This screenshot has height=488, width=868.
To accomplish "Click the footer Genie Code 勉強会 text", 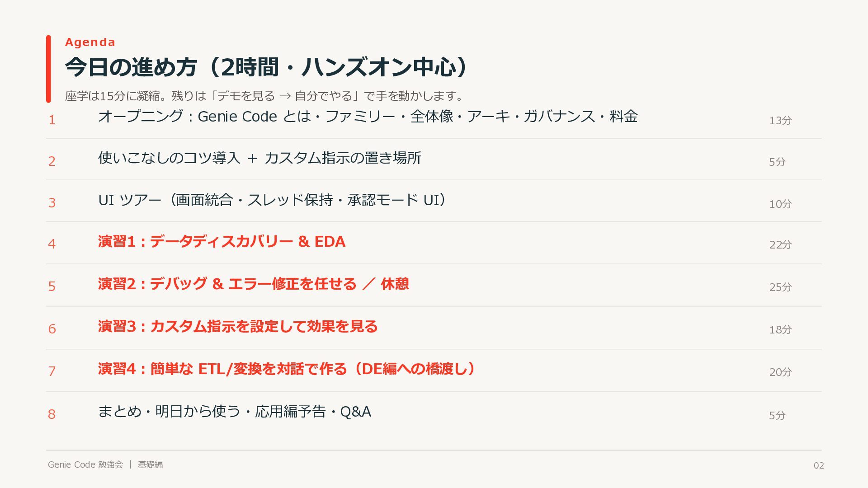I will [x=85, y=465].
